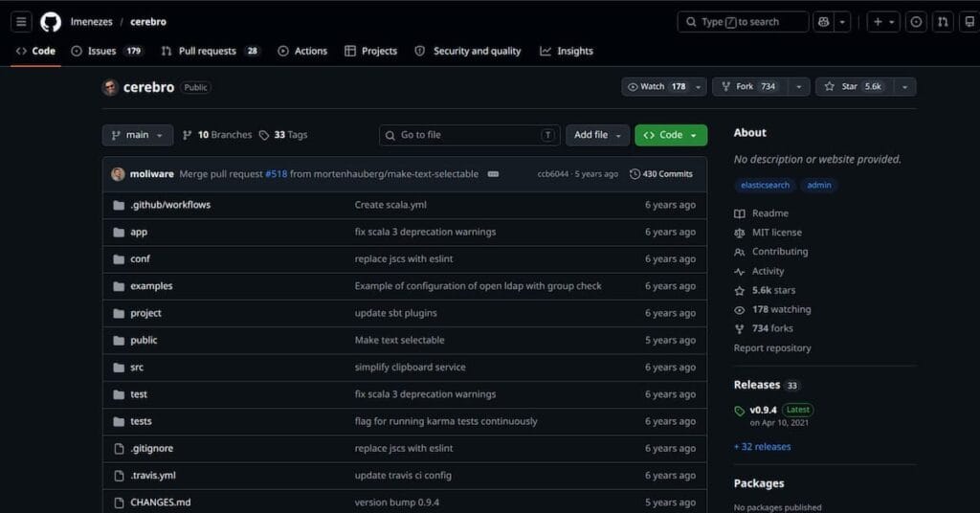
Task: Fork the repository
Action: [x=749, y=87]
